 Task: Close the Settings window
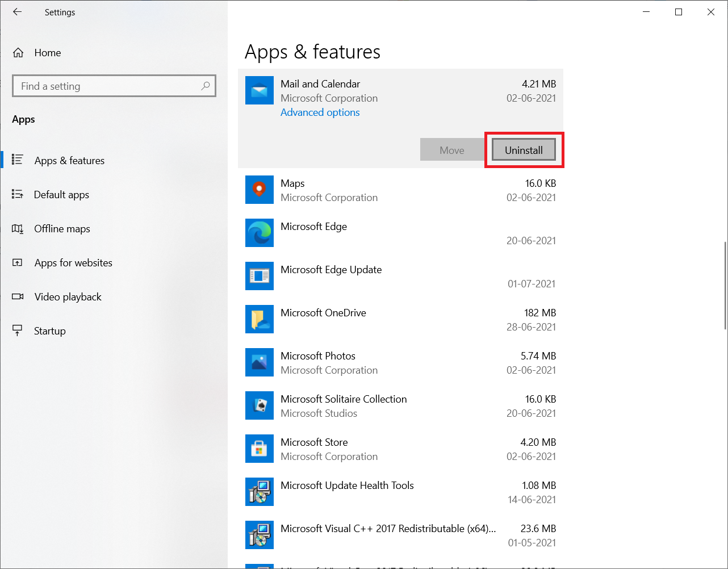coord(711,12)
